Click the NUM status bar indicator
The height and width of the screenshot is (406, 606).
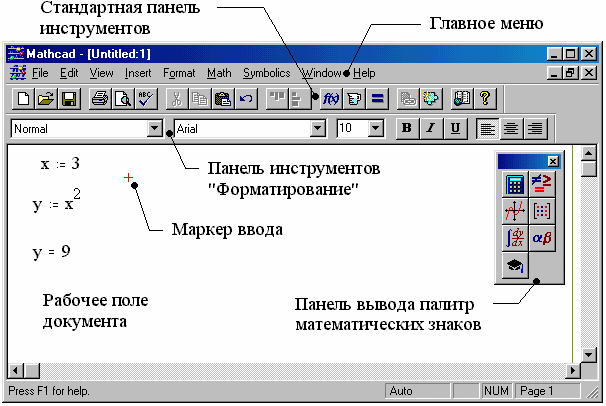(496, 391)
